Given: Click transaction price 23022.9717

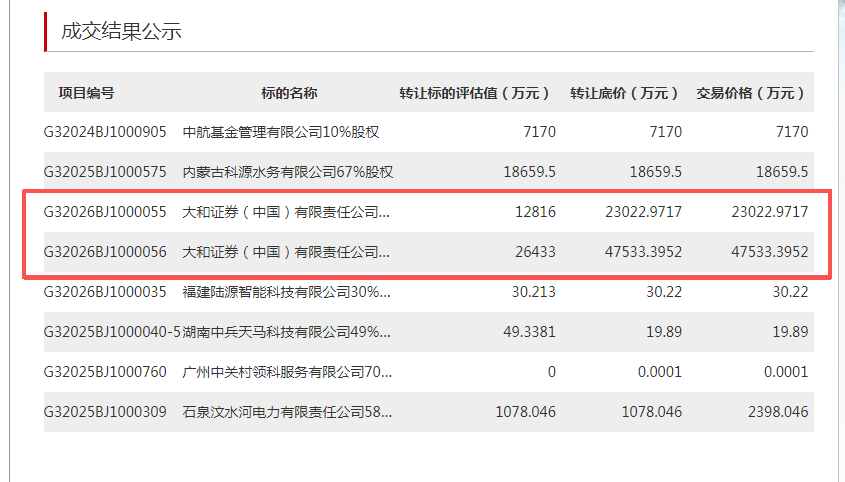Looking at the screenshot, I should click(770, 212).
